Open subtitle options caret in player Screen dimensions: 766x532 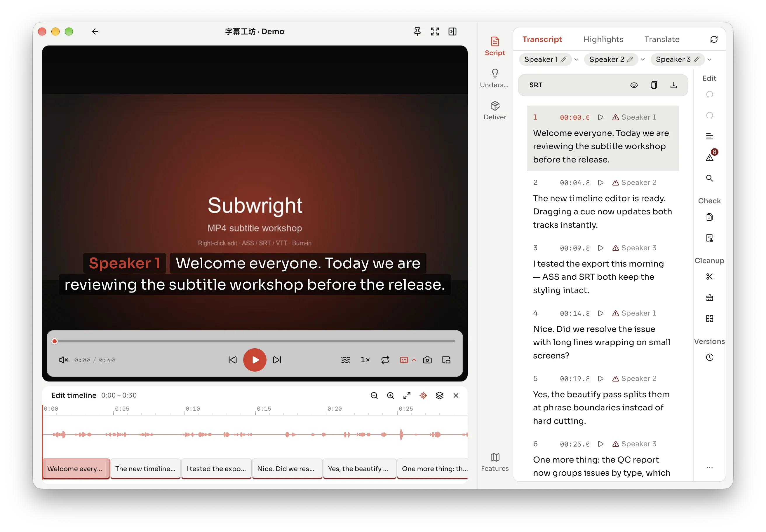point(414,360)
